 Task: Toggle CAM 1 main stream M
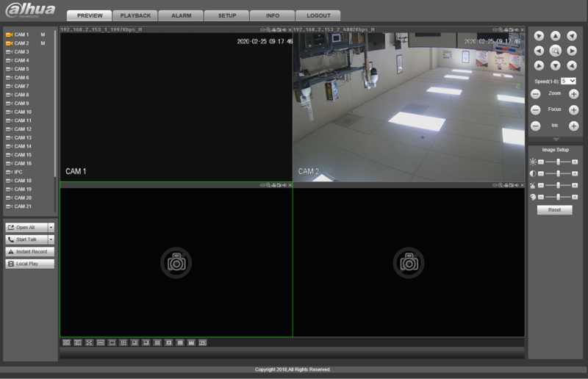[43, 35]
